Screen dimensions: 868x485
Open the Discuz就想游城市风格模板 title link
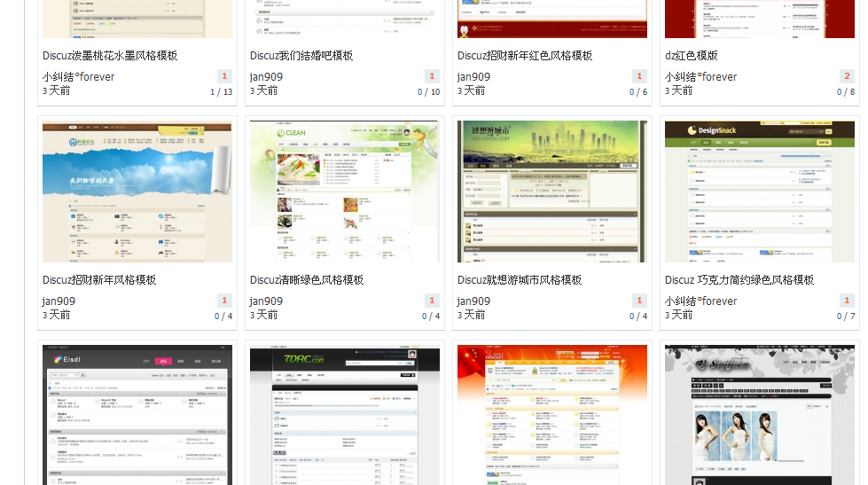pyautogui.click(x=520, y=279)
